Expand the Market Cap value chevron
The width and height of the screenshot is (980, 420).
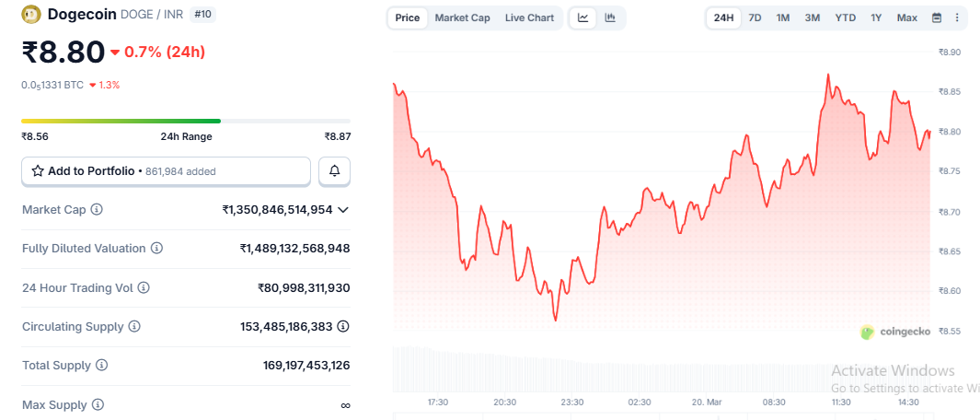click(x=342, y=210)
